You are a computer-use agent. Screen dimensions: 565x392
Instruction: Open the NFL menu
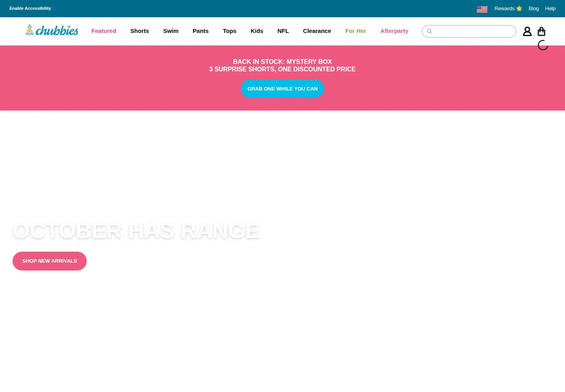[283, 31]
